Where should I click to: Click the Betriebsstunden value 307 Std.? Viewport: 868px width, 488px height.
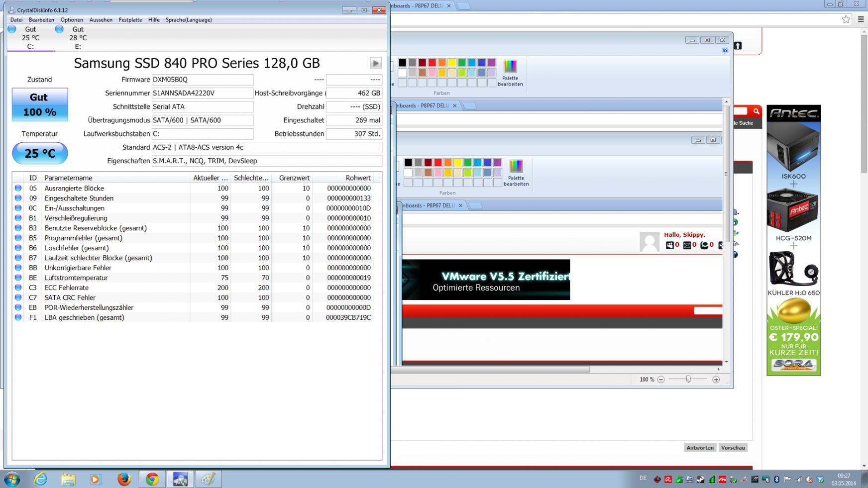(354, 134)
